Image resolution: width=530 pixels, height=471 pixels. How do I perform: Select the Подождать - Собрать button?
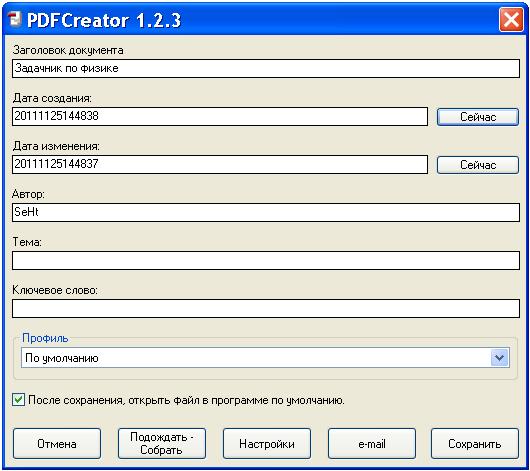[162, 444]
